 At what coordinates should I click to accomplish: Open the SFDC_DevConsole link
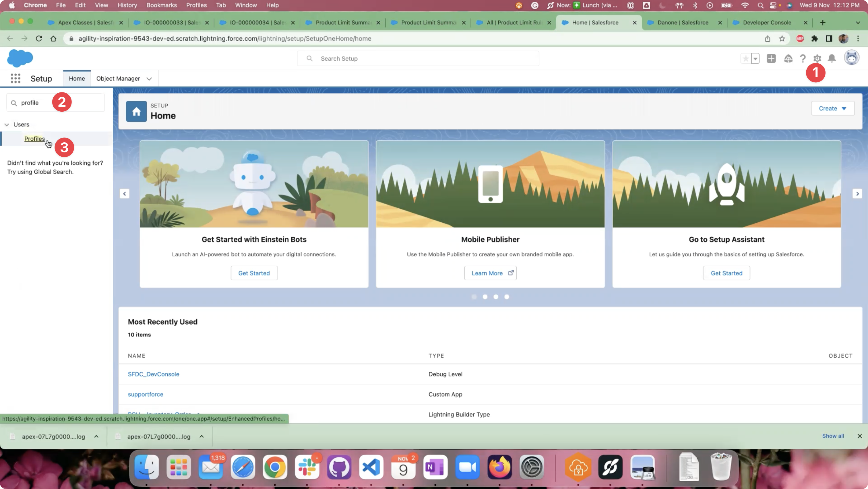(153, 374)
